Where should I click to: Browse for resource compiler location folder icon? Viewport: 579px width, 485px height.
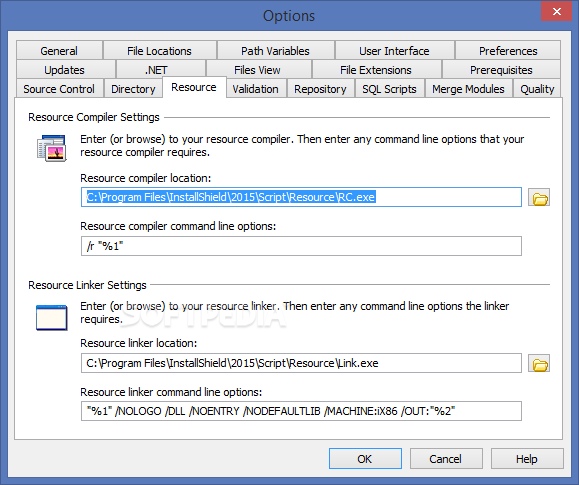539,197
